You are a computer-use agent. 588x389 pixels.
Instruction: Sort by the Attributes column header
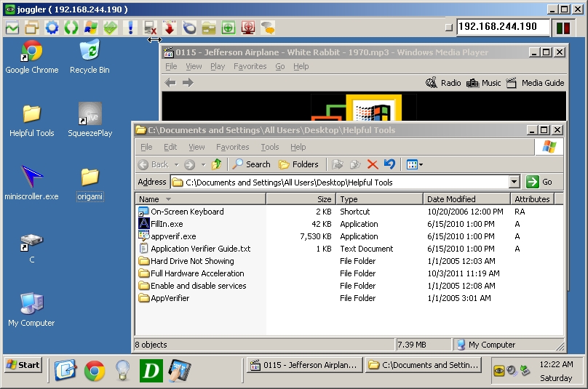point(532,199)
